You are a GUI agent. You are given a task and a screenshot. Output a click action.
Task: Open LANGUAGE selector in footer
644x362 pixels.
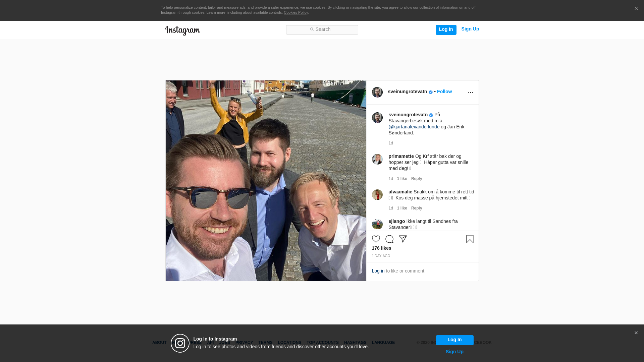tap(383, 343)
